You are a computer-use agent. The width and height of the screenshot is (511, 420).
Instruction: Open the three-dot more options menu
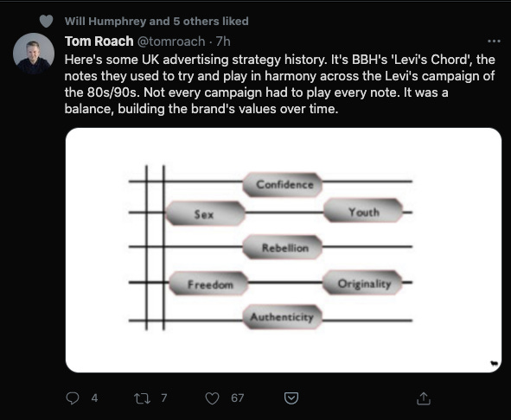pos(494,41)
